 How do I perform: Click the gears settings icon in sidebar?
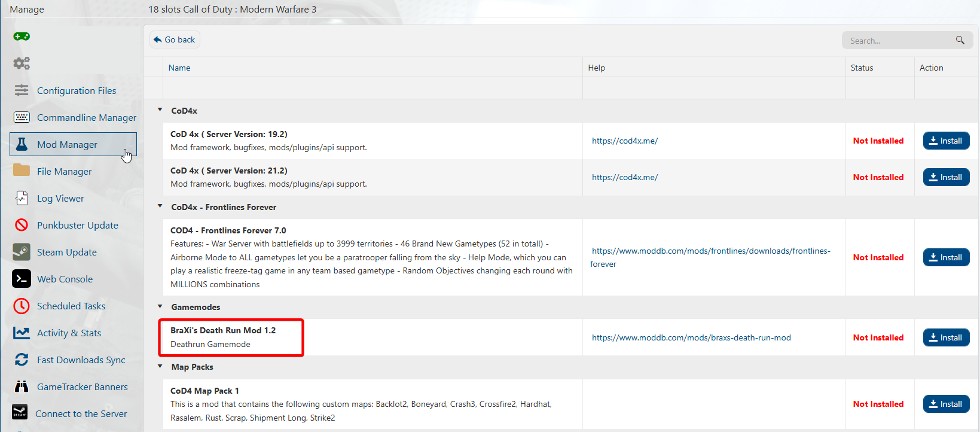[x=22, y=63]
